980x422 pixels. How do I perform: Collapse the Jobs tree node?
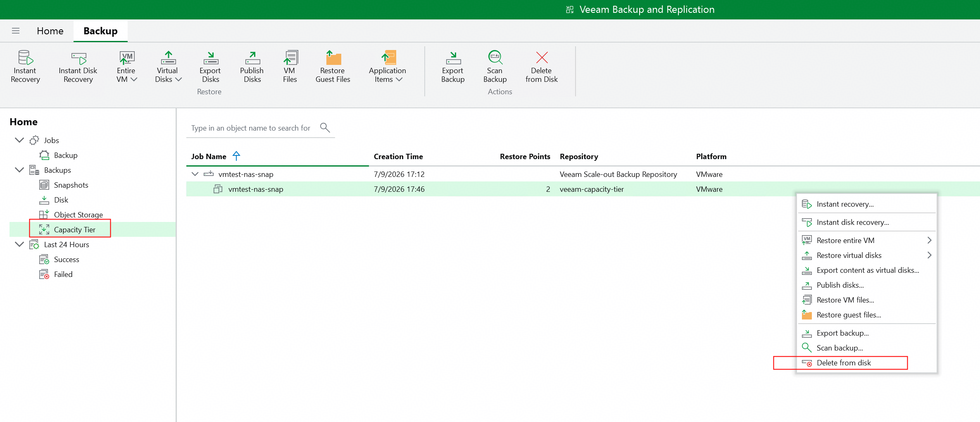(x=19, y=140)
